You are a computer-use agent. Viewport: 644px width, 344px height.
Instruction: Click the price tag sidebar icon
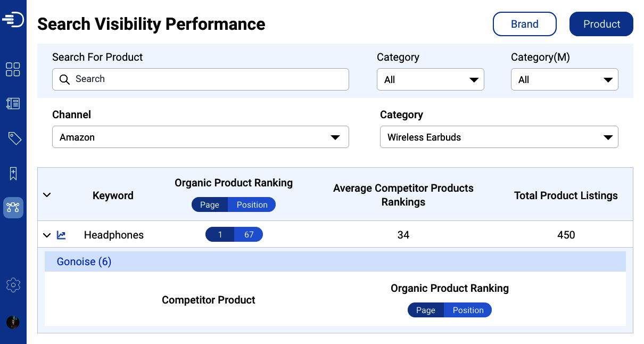coord(14,138)
